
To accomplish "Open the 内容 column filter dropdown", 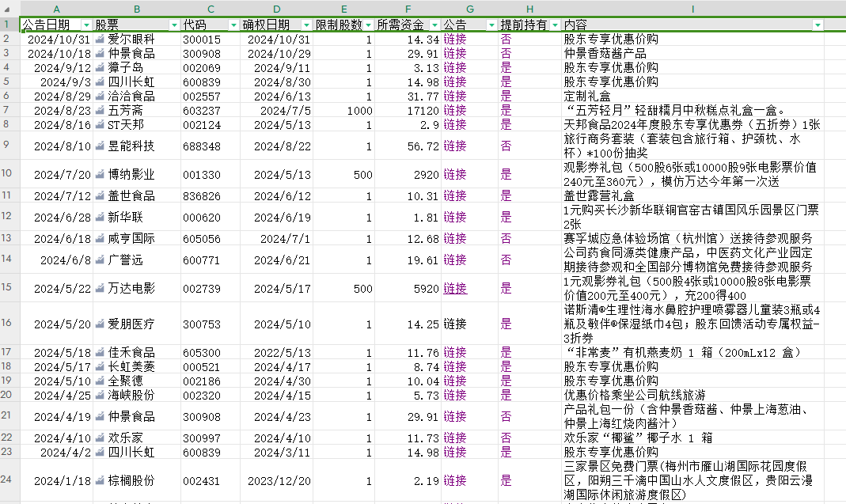I will pyautogui.click(x=818, y=25).
